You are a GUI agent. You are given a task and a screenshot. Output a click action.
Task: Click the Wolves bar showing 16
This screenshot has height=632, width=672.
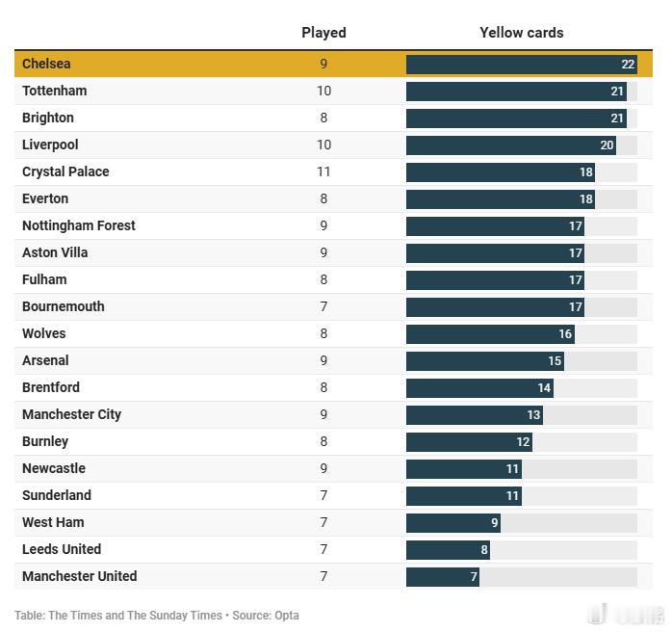coord(489,334)
